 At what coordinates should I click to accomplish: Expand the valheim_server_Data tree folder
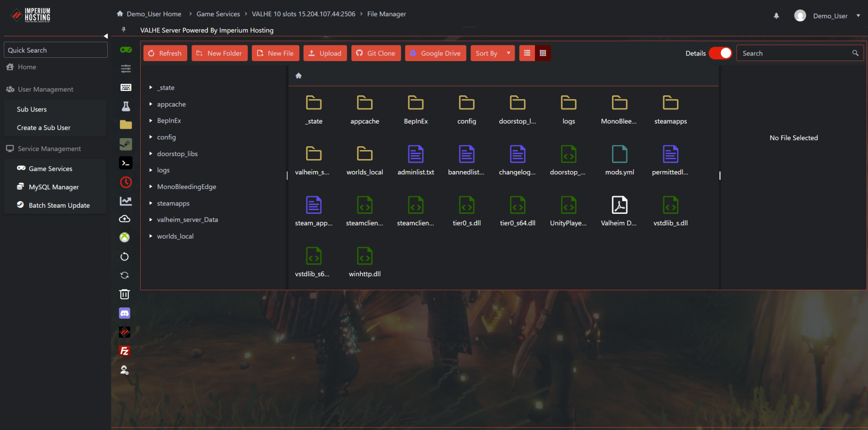pos(151,219)
